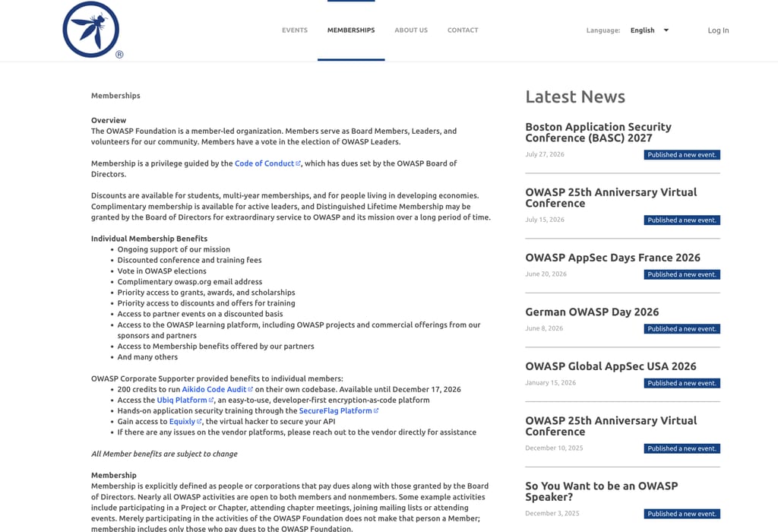Open German OWASP Day 2026 news
Viewport: 778px width, 532px height.
pos(592,312)
